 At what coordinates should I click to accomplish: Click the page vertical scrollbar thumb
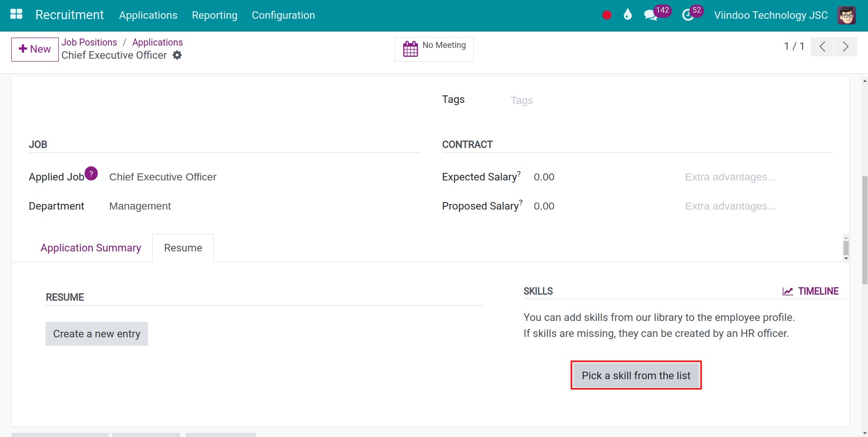point(865,230)
